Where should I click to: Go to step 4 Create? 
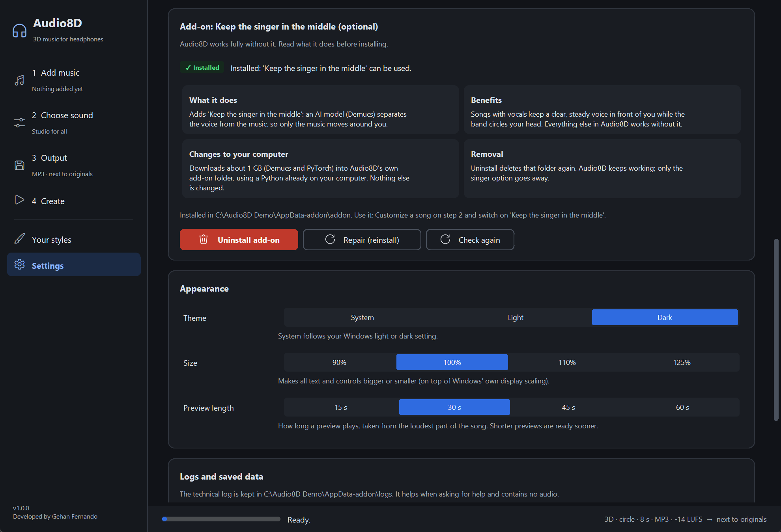point(74,201)
